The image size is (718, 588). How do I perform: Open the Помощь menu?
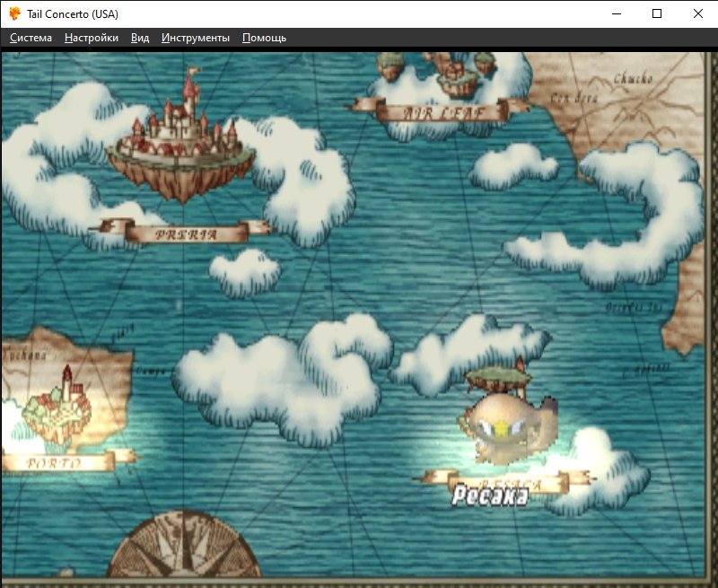pos(264,38)
